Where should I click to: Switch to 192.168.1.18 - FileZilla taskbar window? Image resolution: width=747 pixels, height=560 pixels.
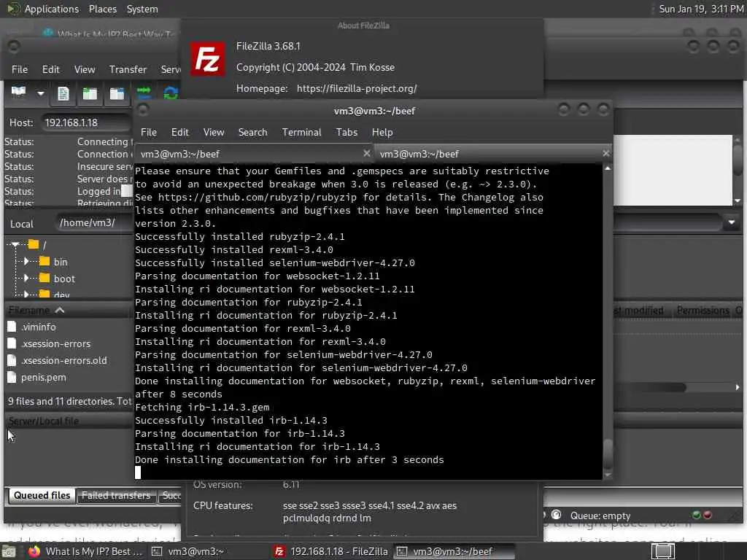click(x=332, y=551)
